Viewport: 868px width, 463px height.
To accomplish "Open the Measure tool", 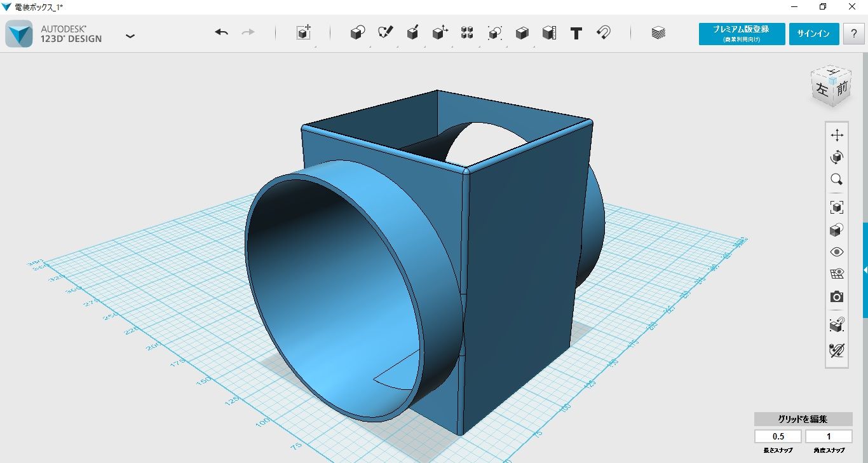I will [x=549, y=33].
